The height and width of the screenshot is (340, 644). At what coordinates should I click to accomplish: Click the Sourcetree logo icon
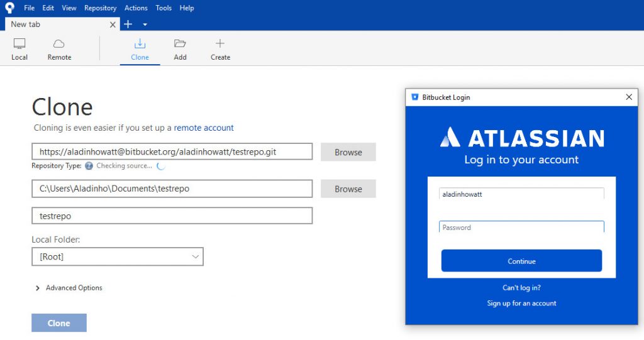pos(10,8)
